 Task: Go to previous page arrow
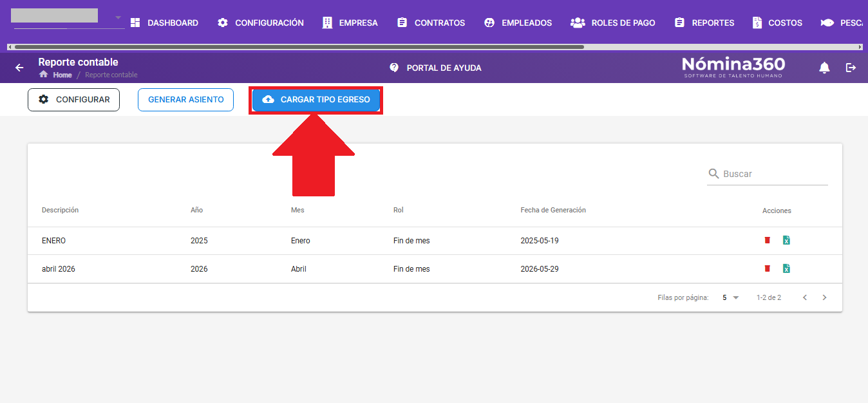(x=805, y=297)
